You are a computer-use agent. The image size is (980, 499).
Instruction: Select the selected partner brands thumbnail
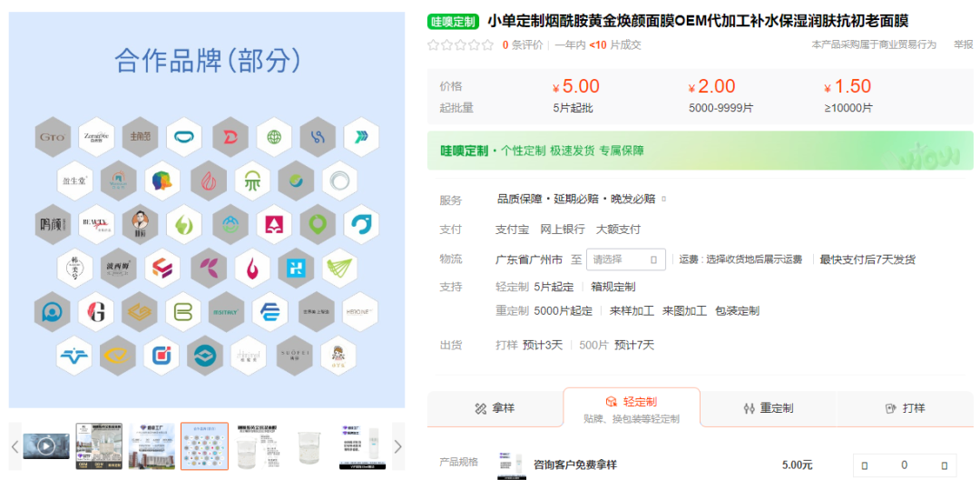(204, 445)
